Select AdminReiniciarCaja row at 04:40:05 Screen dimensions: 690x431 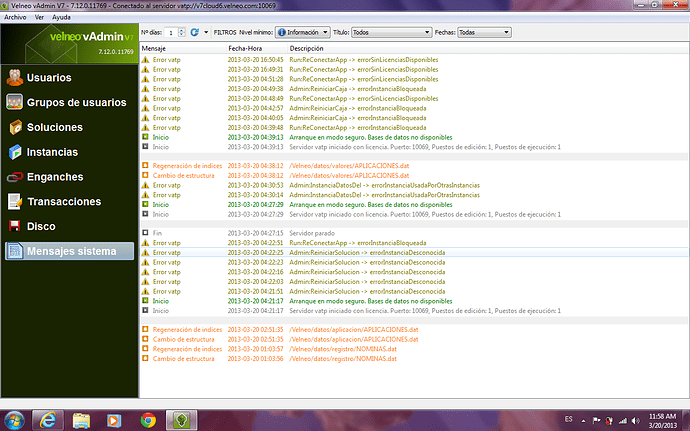414,118
